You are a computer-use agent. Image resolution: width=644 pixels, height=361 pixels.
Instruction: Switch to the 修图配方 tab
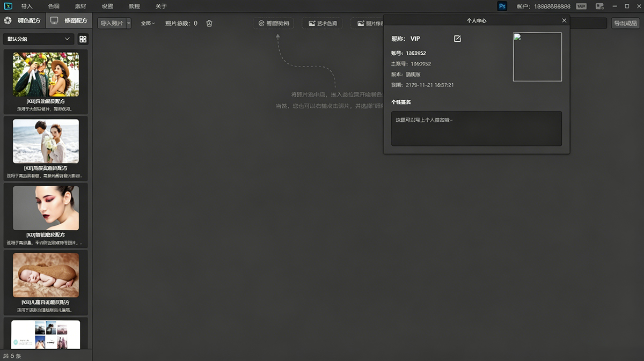[x=69, y=21]
